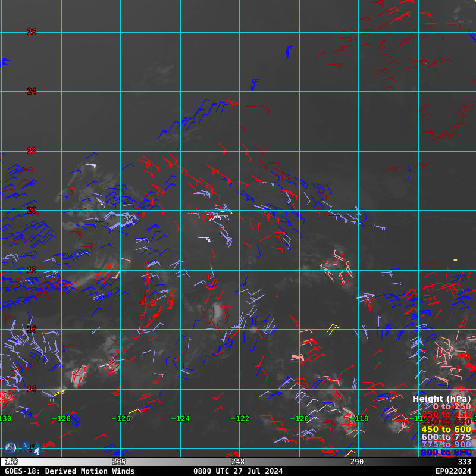Click the '0800 UTC 27 Jul 2024' timestamp
This screenshot has width=476, height=476.
pyautogui.click(x=238, y=471)
